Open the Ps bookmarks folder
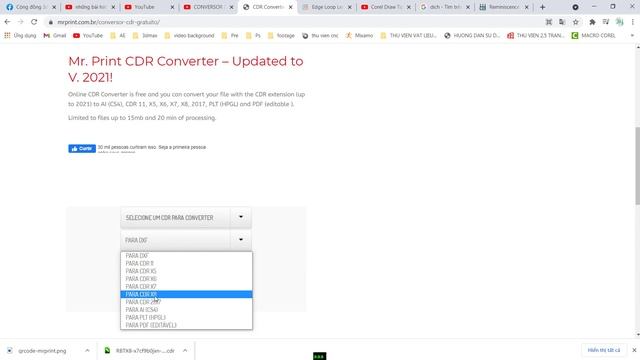Image resolution: width=640 pixels, height=360 pixels. pyautogui.click(x=253, y=36)
